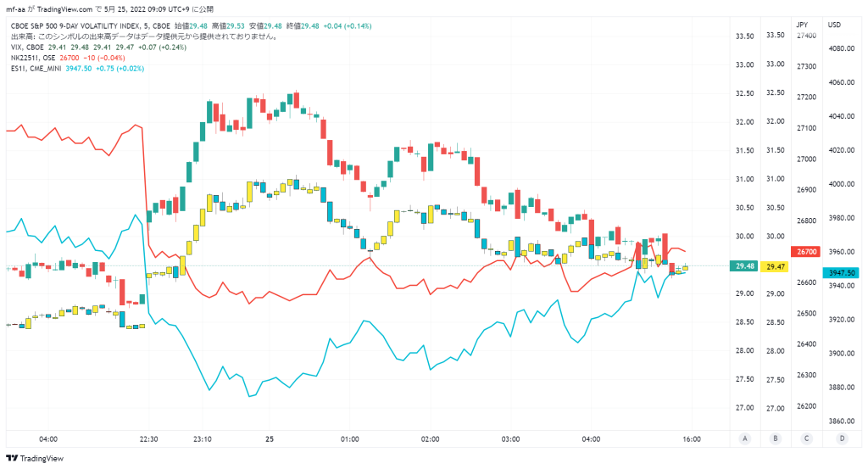Click the +0.07 (+0.24%) VIX change value
This screenshot has width=868, height=469.
coord(162,47)
